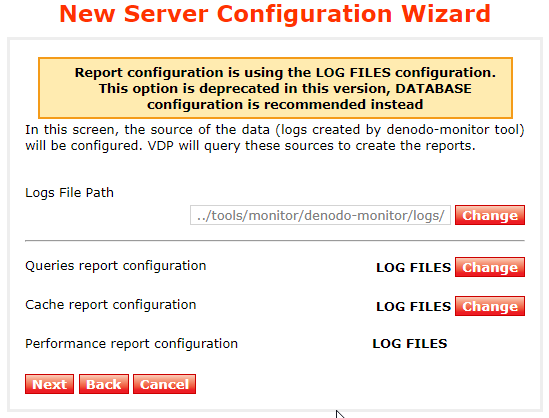Select 'Cache report configuration' label text
This screenshot has width=549, height=418.
pyautogui.click(x=111, y=305)
